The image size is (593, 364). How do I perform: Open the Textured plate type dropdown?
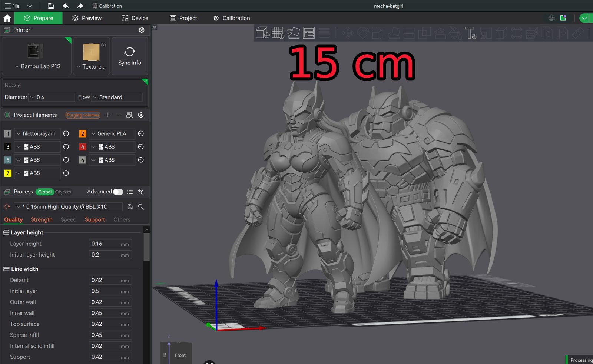(x=91, y=67)
